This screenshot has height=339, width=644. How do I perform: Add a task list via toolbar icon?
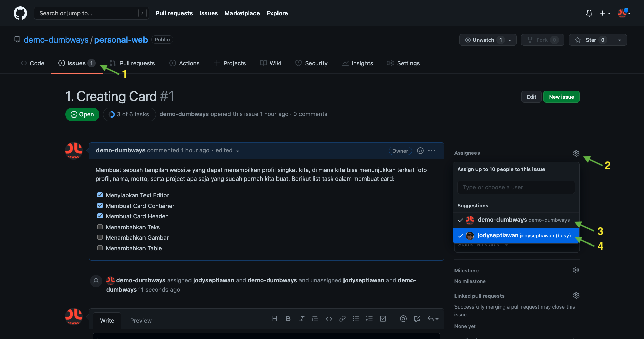[x=383, y=319]
